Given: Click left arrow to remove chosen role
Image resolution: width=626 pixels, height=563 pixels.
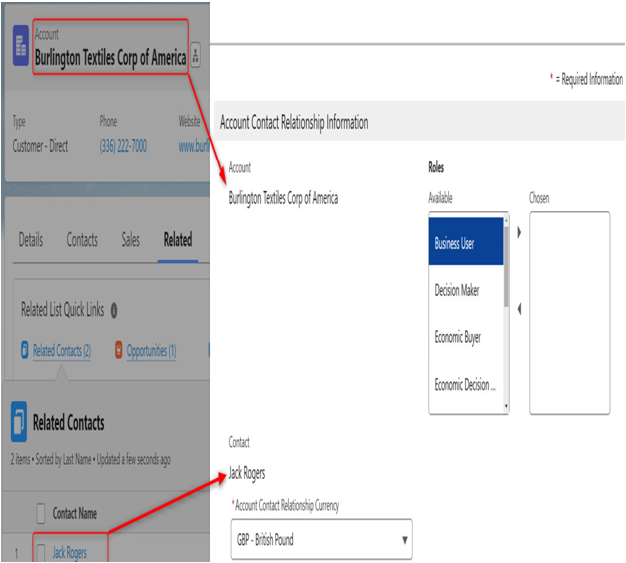Looking at the screenshot, I should (x=519, y=309).
